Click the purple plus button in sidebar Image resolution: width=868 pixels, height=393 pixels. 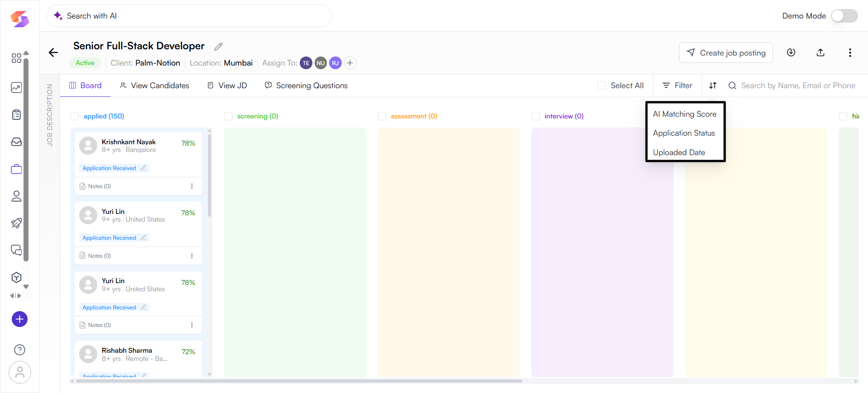click(x=19, y=319)
